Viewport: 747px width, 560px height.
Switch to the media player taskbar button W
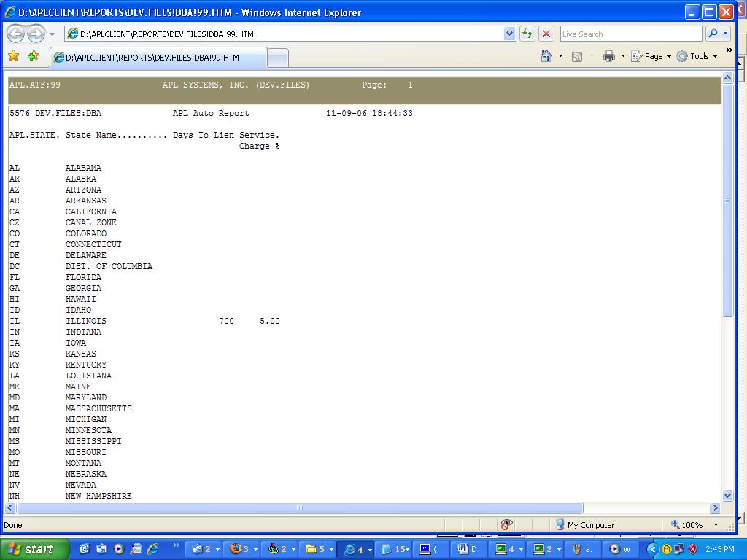tap(621, 549)
